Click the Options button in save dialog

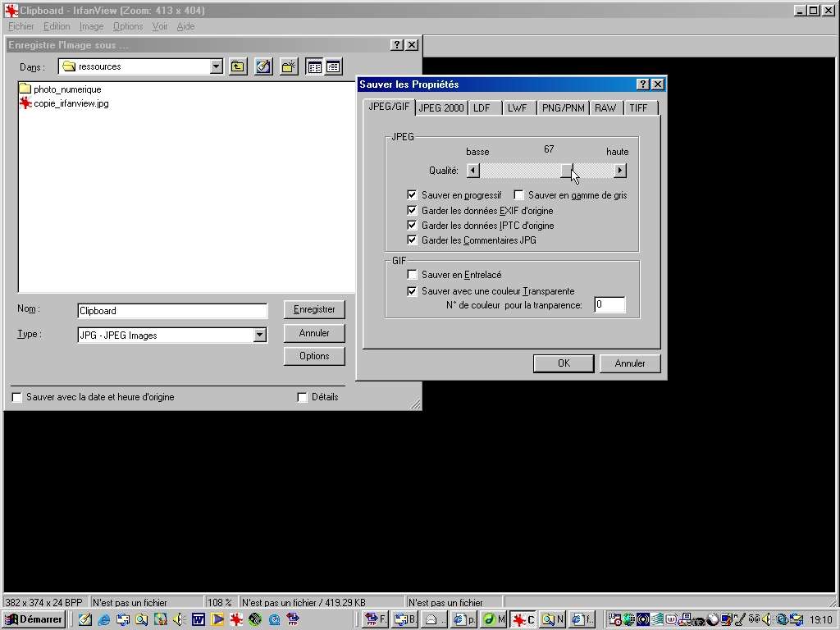coord(314,356)
